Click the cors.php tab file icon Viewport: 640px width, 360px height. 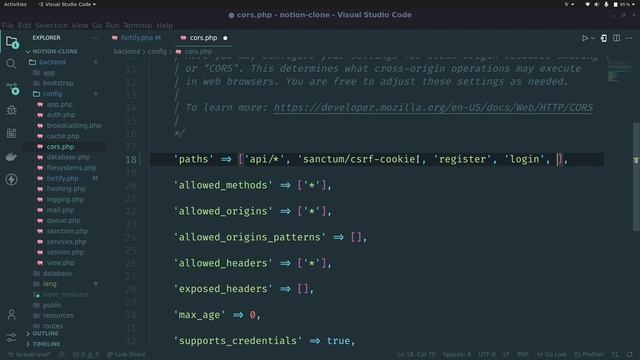point(183,38)
